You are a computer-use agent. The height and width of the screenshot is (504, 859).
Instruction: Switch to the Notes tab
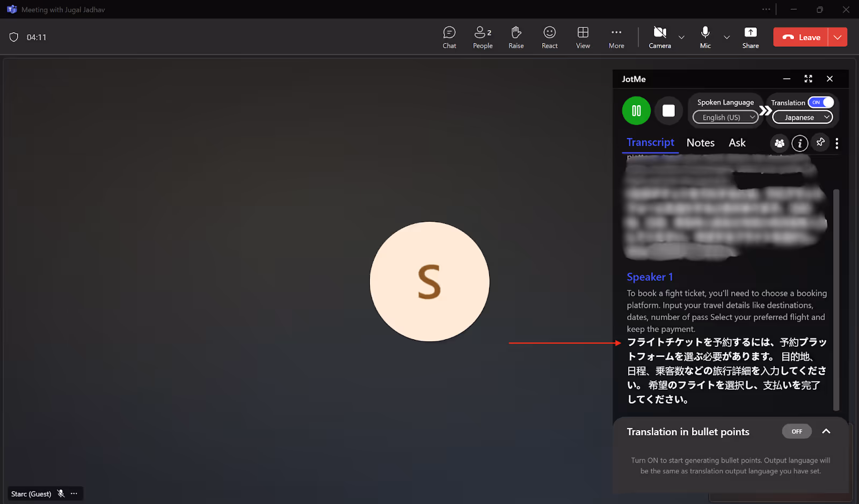point(700,143)
